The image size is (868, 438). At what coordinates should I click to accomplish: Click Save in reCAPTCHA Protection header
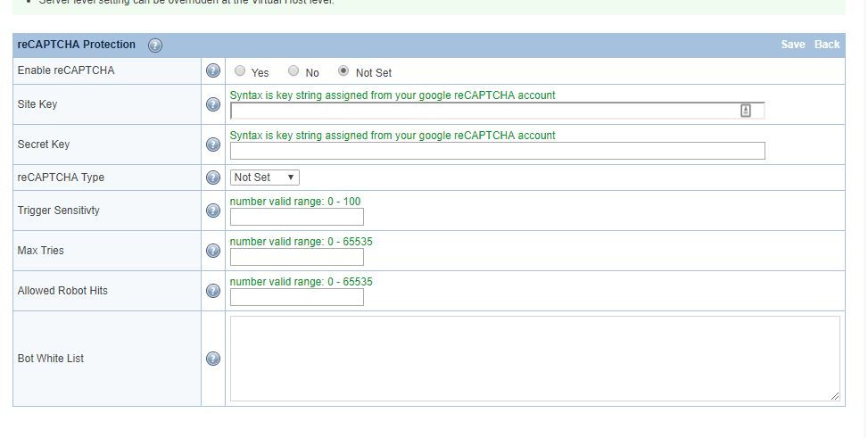click(792, 45)
